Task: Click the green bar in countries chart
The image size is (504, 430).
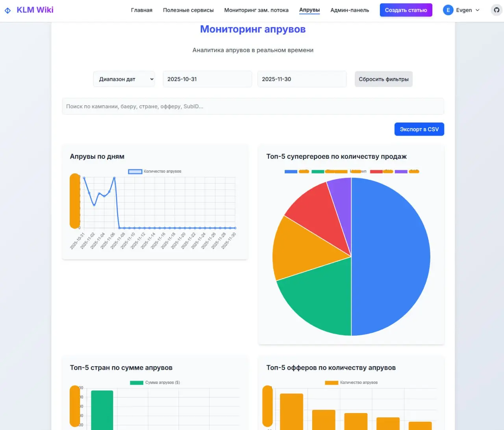Action: (102, 410)
